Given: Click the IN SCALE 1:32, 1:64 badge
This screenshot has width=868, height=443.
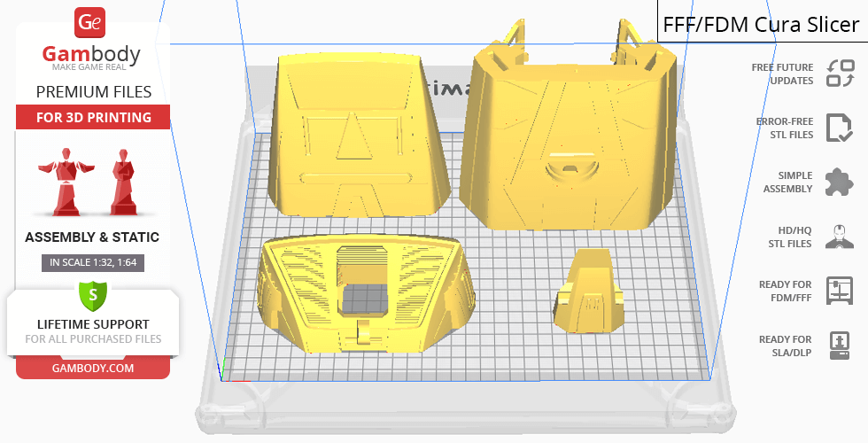Looking at the screenshot, I should pos(93,262).
